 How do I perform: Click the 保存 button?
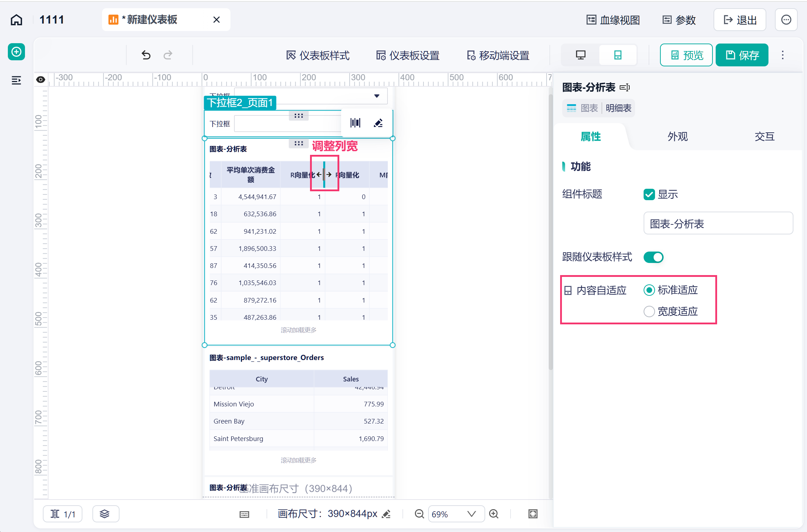(x=742, y=55)
